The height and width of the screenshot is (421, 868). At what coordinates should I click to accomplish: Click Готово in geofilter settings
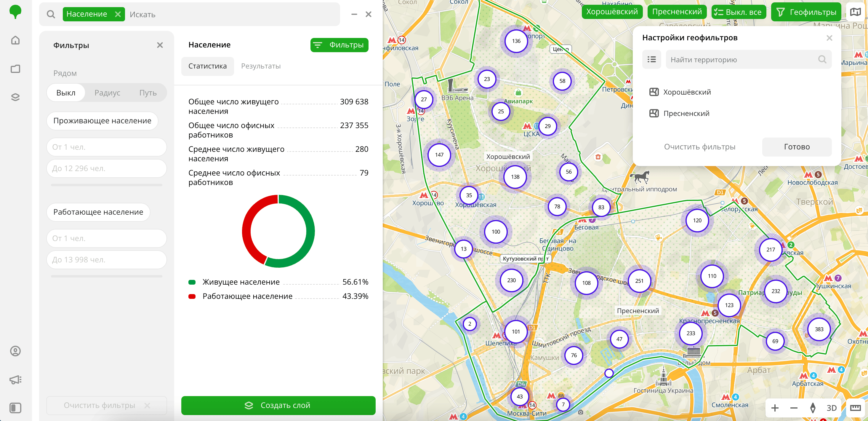click(797, 147)
